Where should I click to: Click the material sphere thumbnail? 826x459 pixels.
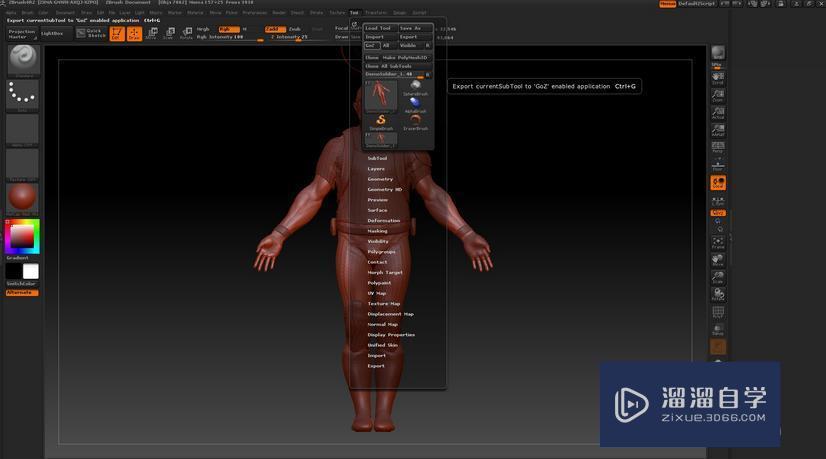pyautogui.click(x=22, y=197)
